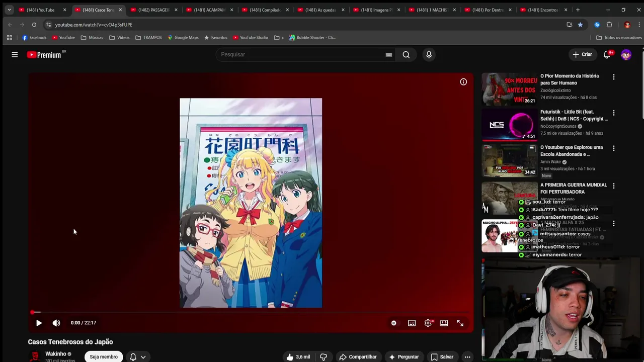Open options for 'O Pior Momento da História'
This screenshot has height=362, width=644.
pos(613,77)
